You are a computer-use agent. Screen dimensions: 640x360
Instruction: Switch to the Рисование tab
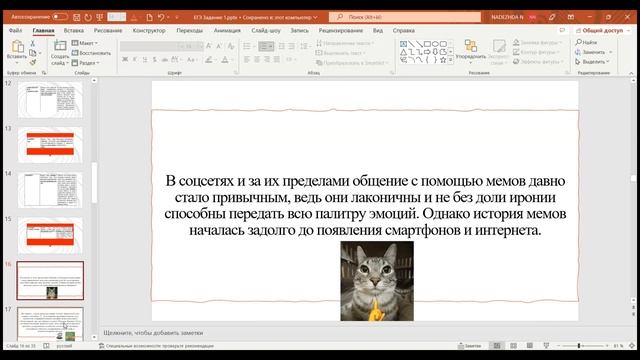coord(108,31)
